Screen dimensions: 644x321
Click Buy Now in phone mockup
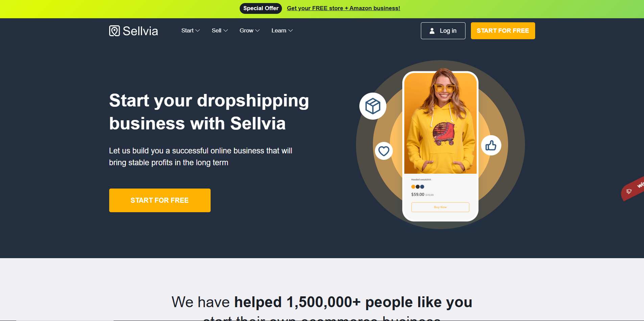point(440,207)
